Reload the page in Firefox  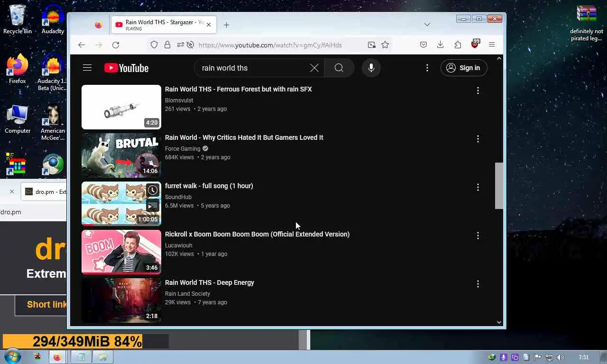(x=116, y=45)
